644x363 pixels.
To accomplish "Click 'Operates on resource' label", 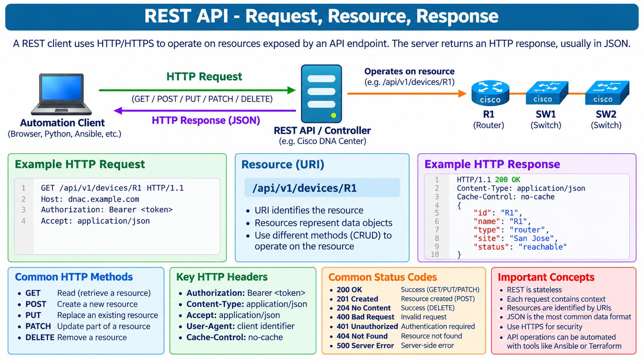I will coord(409,72).
